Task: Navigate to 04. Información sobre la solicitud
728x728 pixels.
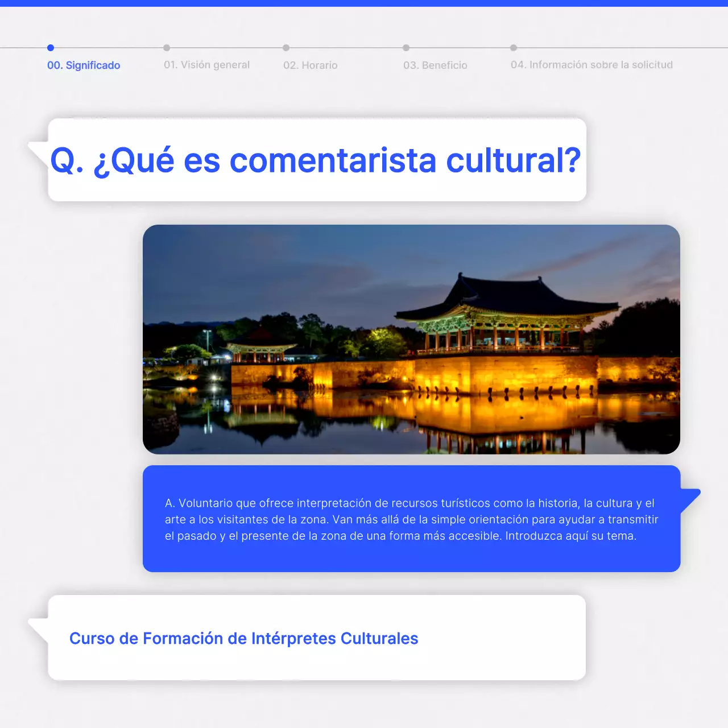Action: [x=592, y=65]
